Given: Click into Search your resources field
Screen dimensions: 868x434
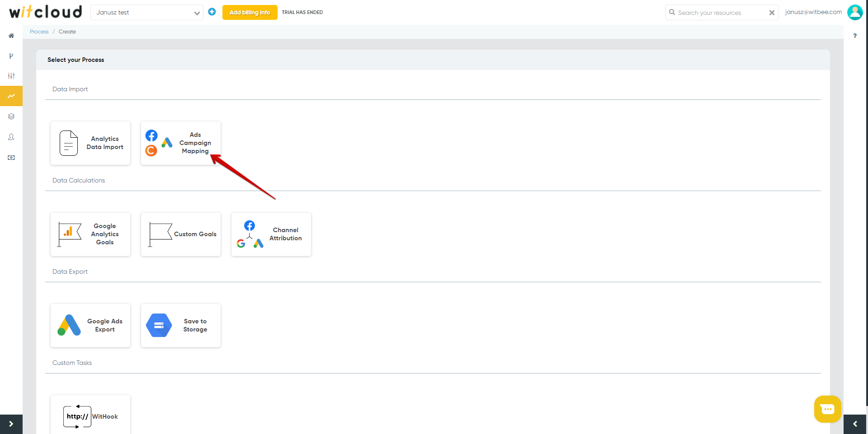Looking at the screenshot, I should tap(722, 13).
